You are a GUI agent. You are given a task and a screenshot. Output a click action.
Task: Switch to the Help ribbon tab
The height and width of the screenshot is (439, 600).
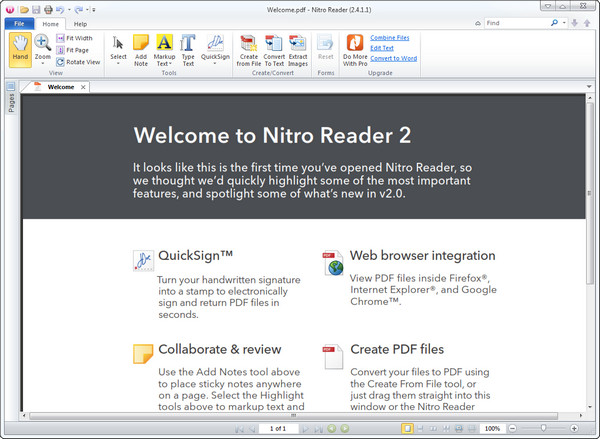(x=80, y=23)
